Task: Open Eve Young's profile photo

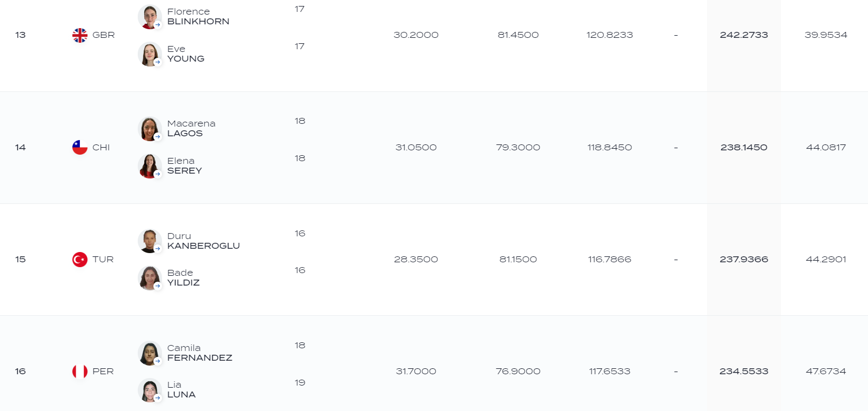Action: [x=150, y=54]
